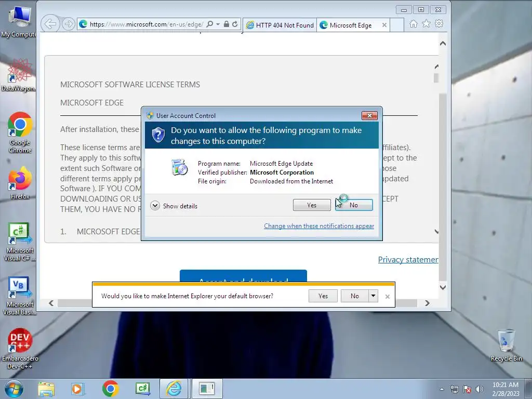Select DataWagon desktop shortcut
Viewport: 532px width, 399px height.
click(19, 75)
